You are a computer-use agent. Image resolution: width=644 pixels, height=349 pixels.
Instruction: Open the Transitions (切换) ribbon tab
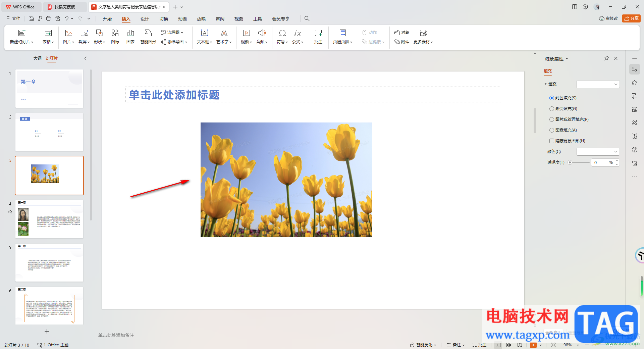[x=164, y=19]
